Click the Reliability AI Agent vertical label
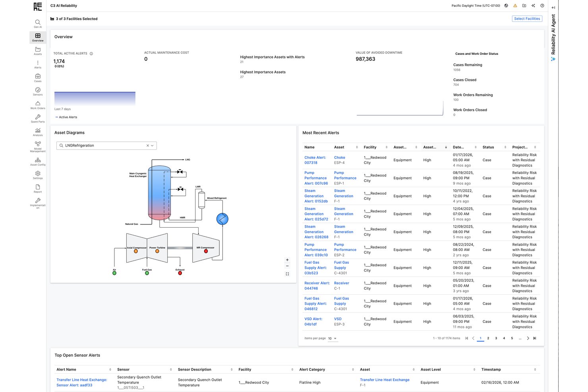 [553, 35]
